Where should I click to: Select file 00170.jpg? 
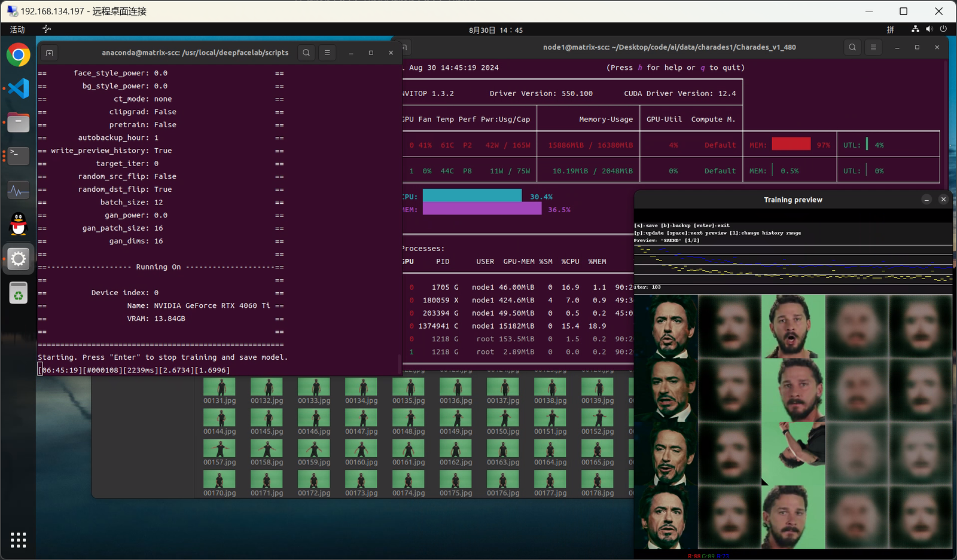coord(220,484)
